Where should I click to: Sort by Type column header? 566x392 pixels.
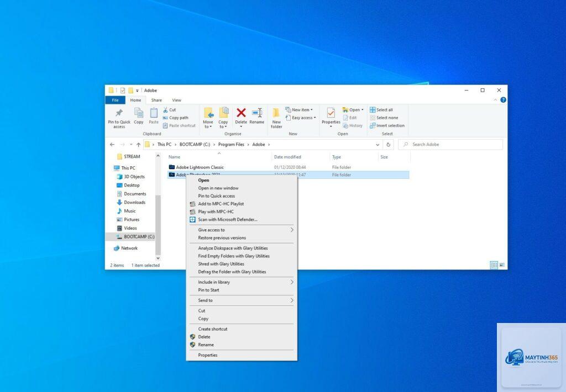337,157
